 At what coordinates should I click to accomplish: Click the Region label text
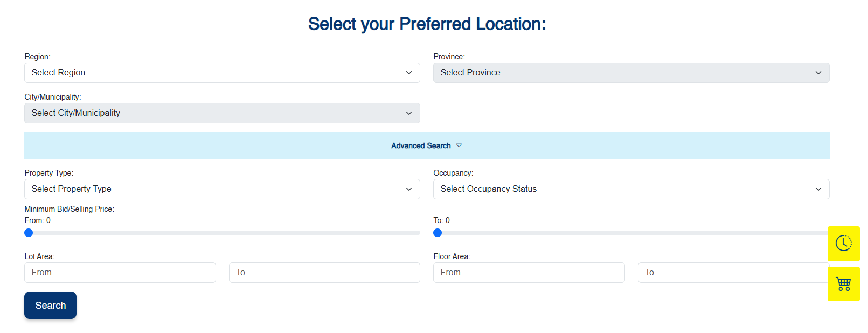[x=37, y=57]
